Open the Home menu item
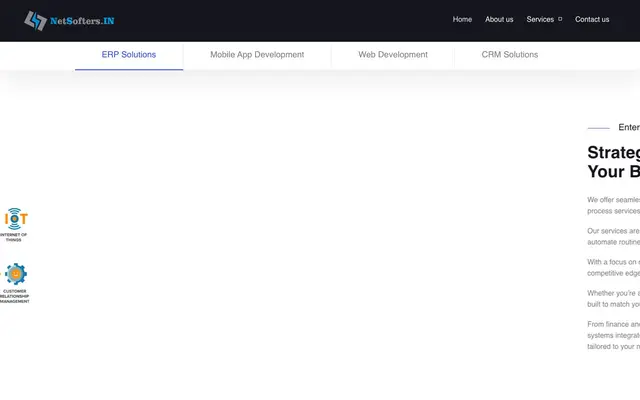This screenshot has width=640, height=400. (x=462, y=19)
